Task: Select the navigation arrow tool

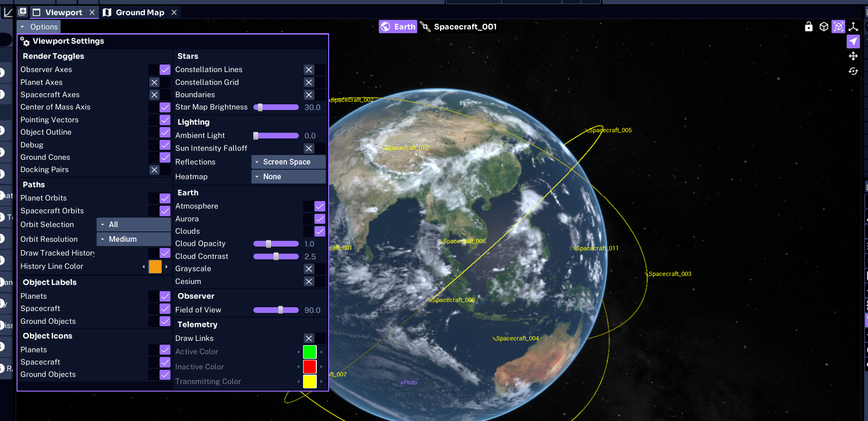Action: point(853,41)
